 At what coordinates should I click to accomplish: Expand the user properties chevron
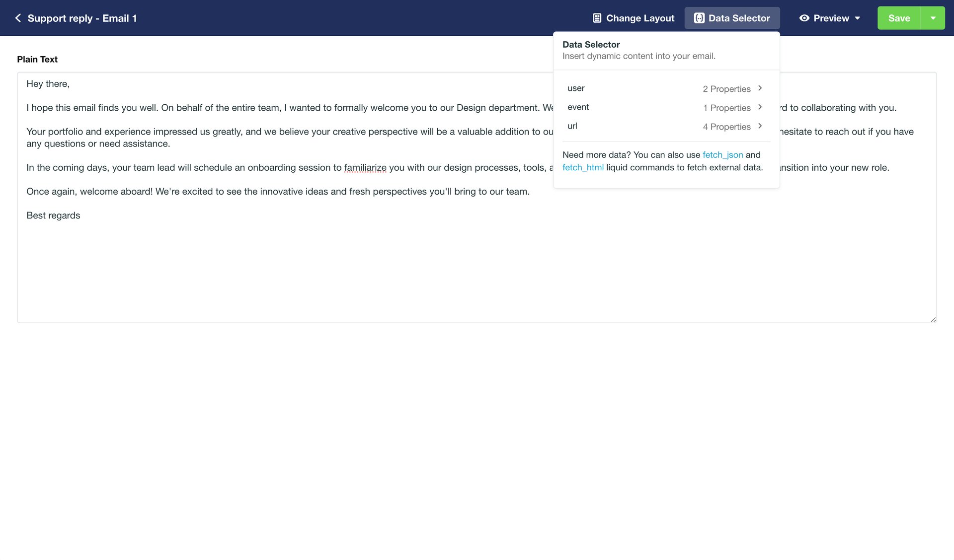click(760, 88)
